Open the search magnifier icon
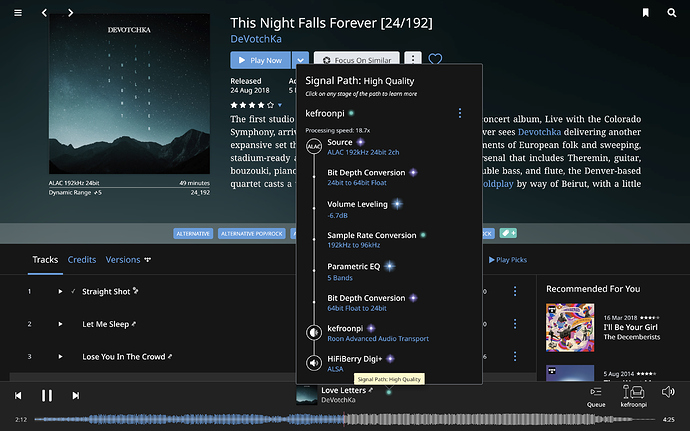 [x=672, y=13]
